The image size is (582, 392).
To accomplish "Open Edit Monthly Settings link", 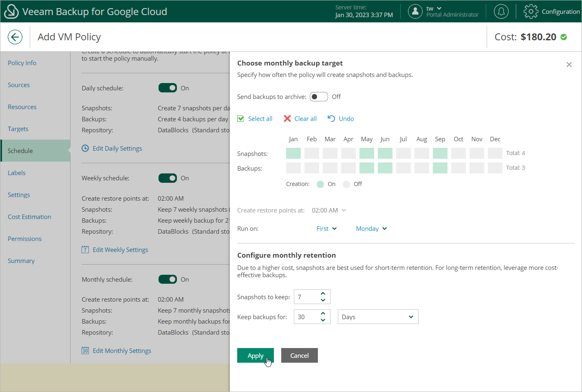I will coord(121,351).
